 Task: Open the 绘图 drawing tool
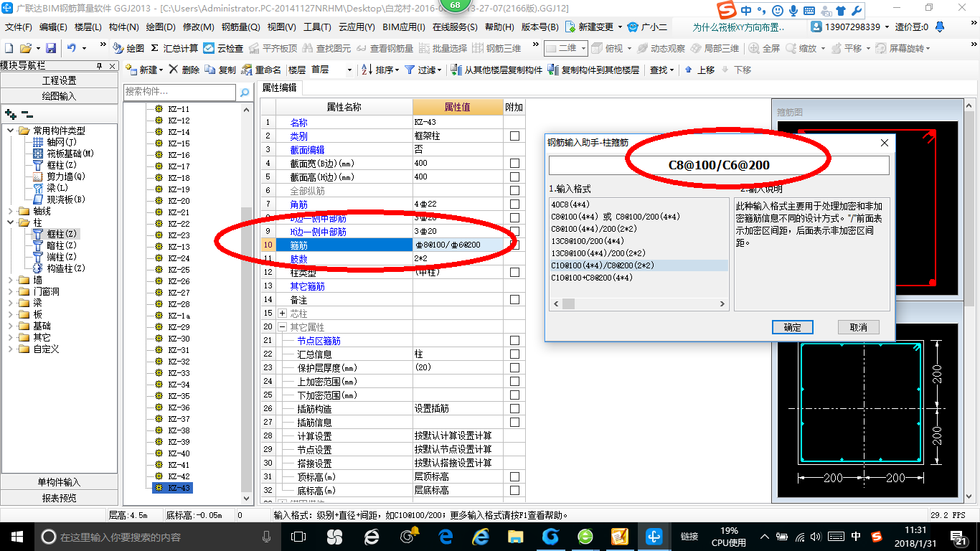[x=128, y=48]
